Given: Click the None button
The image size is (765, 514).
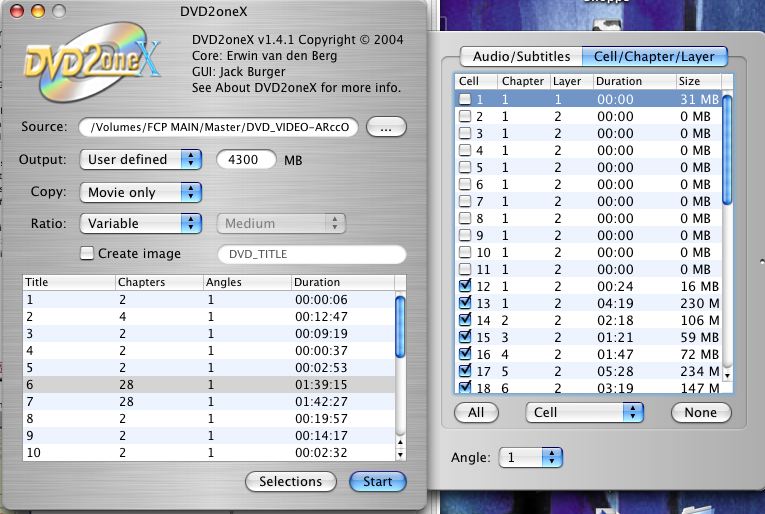Looking at the screenshot, I should 701,413.
